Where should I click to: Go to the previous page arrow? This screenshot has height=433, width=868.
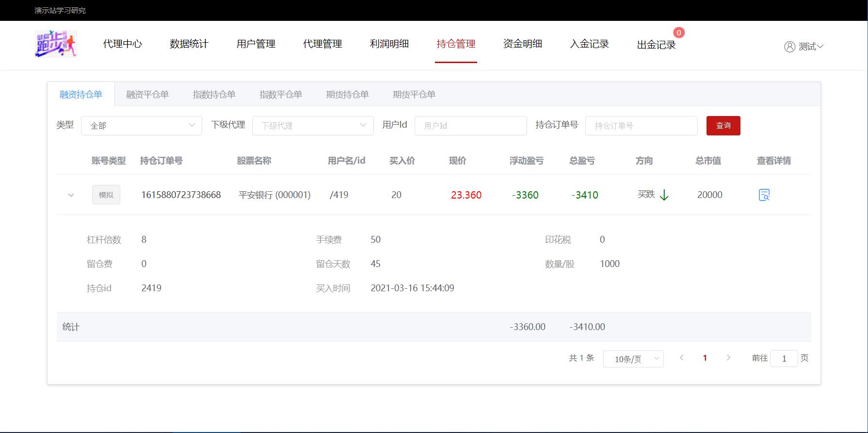(x=681, y=358)
